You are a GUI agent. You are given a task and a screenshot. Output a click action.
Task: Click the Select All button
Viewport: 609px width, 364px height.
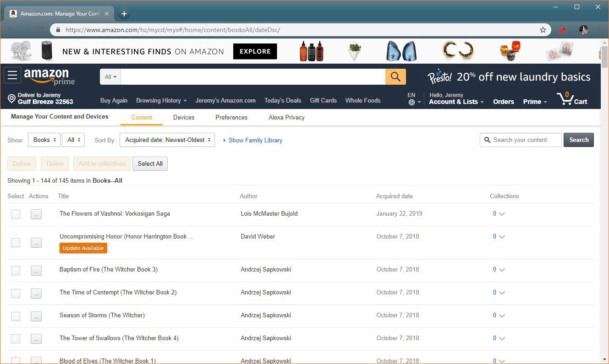pos(150,164)
